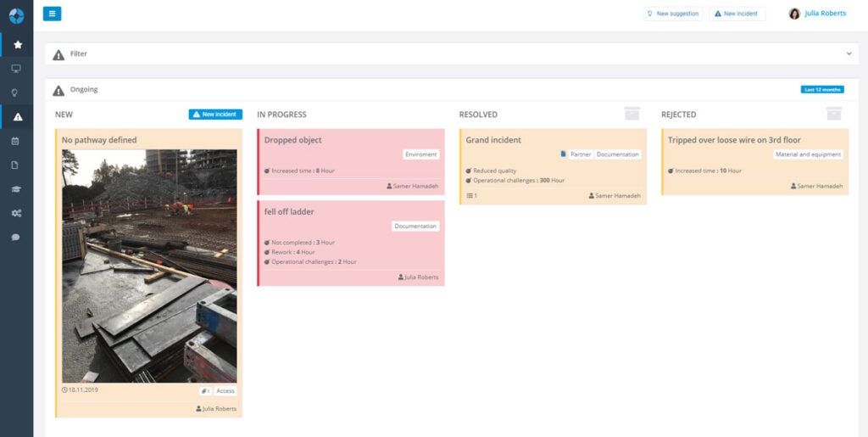
Task: Click the Ongoing section heading
Action: (x=84, y=89)
